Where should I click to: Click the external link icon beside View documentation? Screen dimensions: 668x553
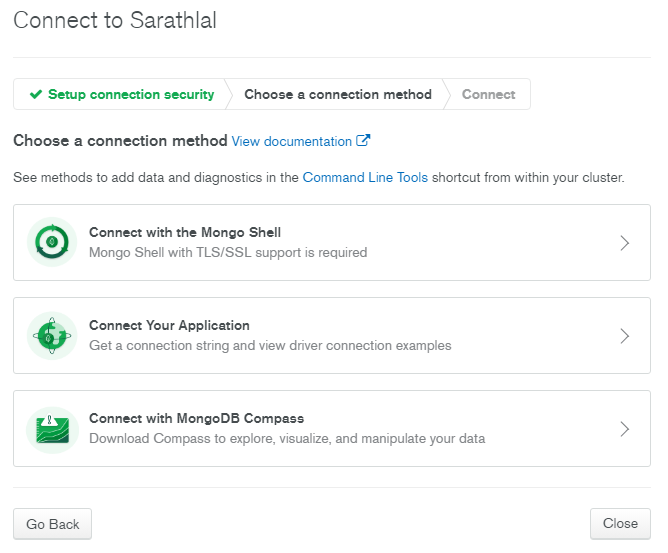point(364,141)
